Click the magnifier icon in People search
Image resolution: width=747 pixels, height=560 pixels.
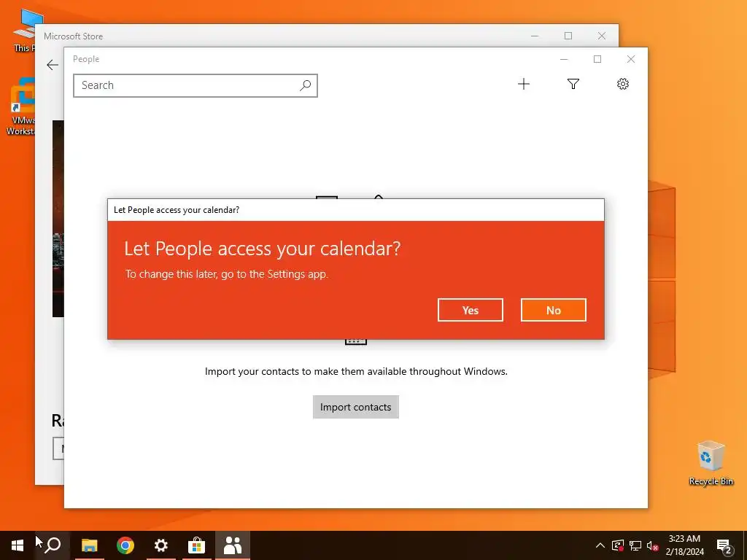[x=306, y=85]
